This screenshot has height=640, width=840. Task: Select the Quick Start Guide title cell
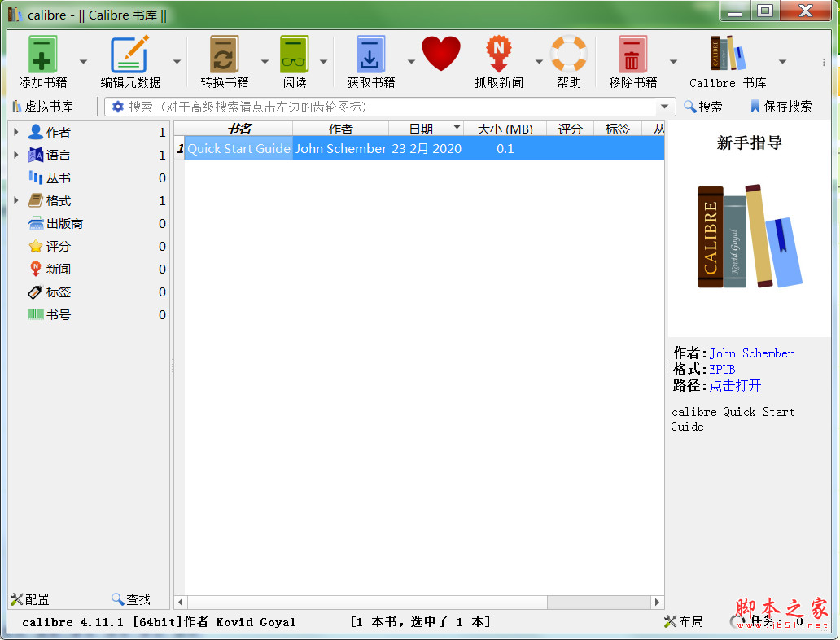(x=239, y=148)
